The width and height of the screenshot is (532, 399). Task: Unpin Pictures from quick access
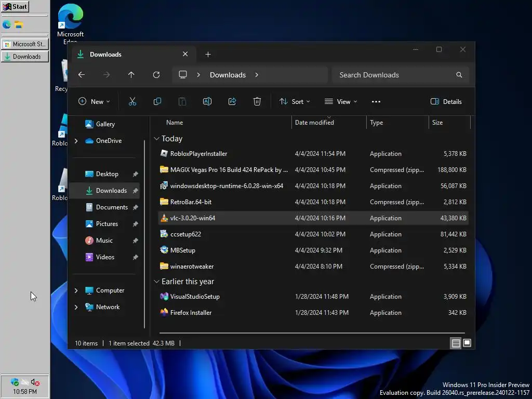(136, 224)
